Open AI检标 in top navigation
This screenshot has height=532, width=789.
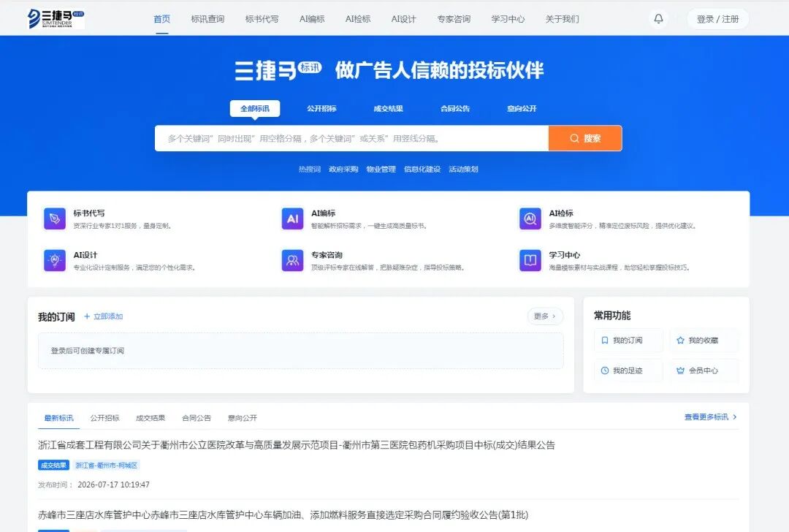358,19
